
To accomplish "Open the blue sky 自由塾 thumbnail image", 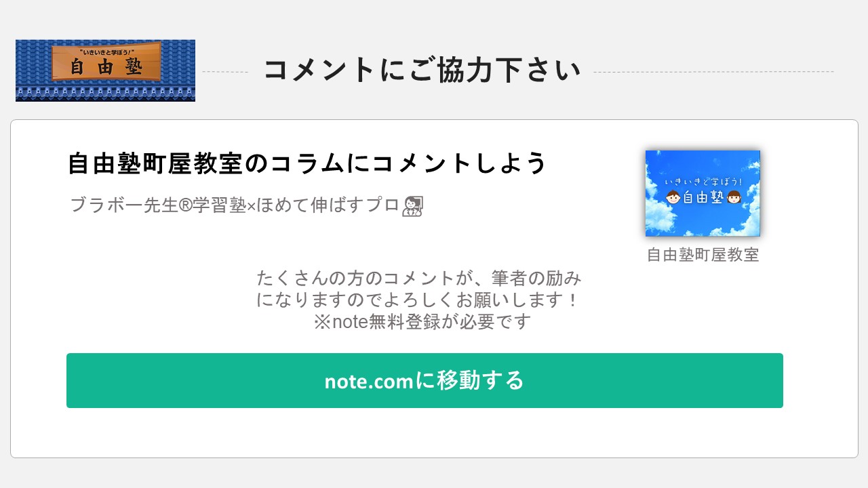I will pos(703,193).
